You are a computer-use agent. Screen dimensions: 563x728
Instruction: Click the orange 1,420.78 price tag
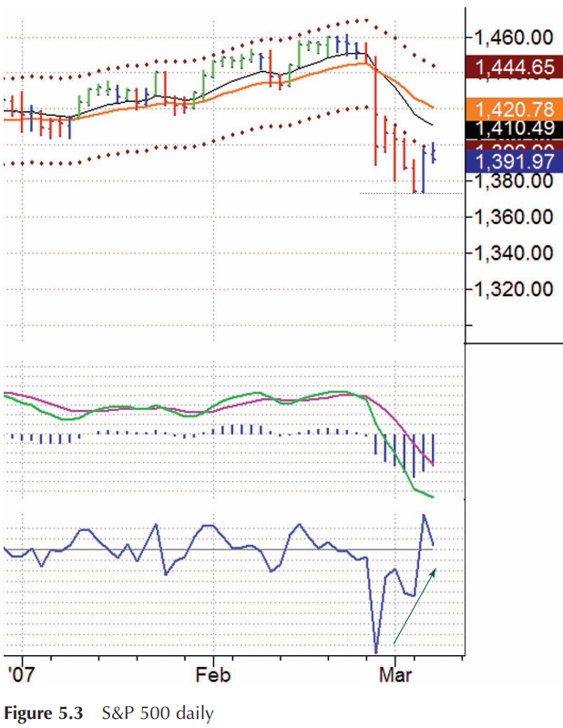click(x=515, y=109)
